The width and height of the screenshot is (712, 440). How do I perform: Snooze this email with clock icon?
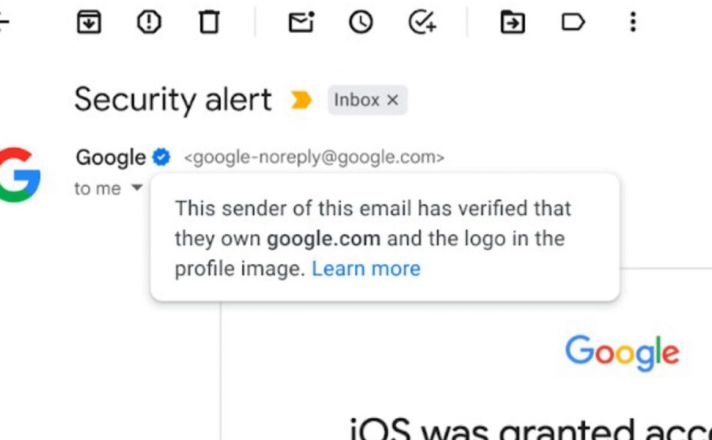361,22
